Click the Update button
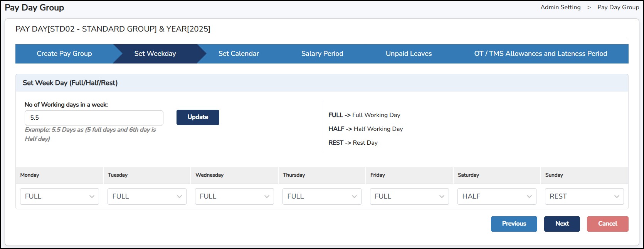This screenshot has width=644, height=249. 198,117
